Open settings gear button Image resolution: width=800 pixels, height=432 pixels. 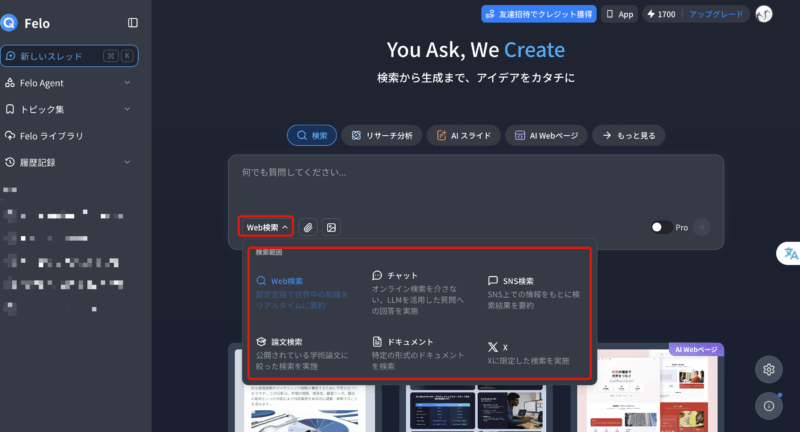[x=769, y=369]
